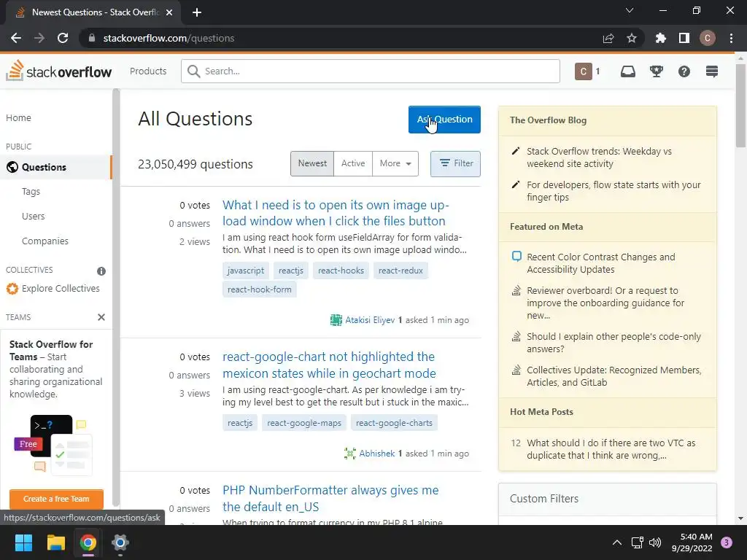Open the Stack Overflow logo home link
This screenshot has height=560, width=747.
tap(58, 71)
